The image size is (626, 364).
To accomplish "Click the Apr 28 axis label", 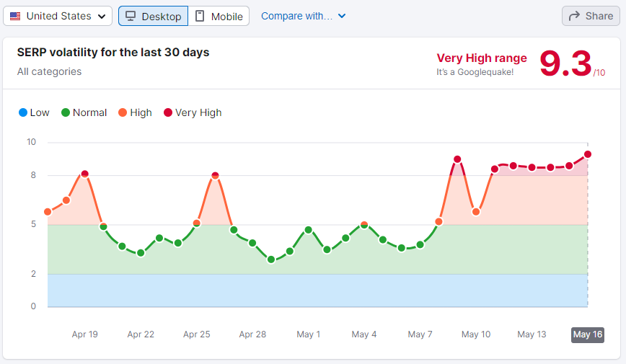I will (252, 334).
